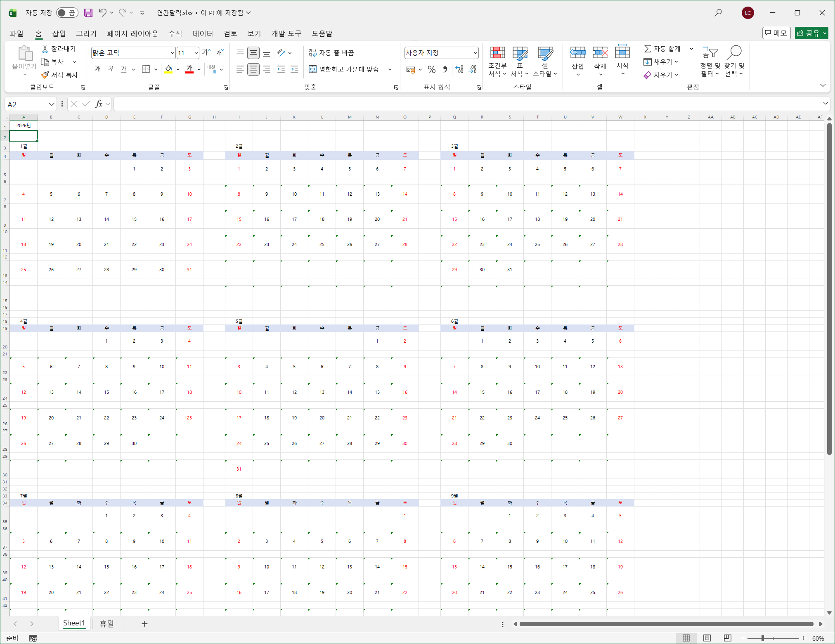Click the Cut scissors icon
The image size is (835, 644).
[x=45, y=49]
